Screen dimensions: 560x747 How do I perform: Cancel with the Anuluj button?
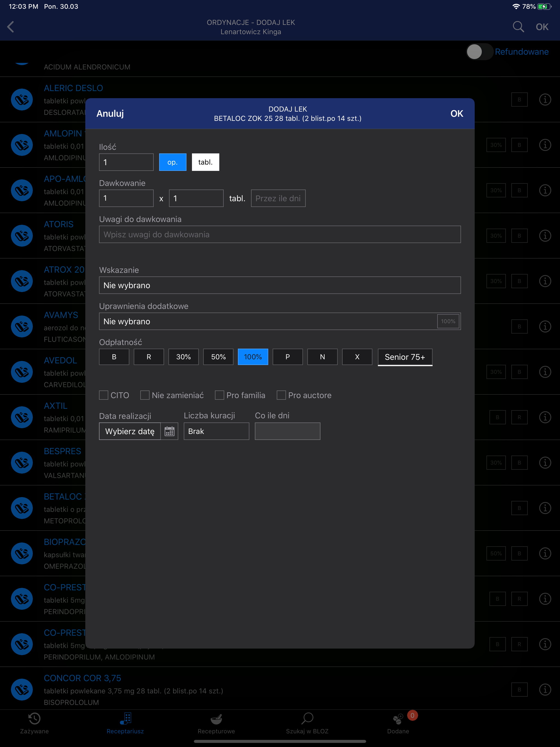click(110, 113)
